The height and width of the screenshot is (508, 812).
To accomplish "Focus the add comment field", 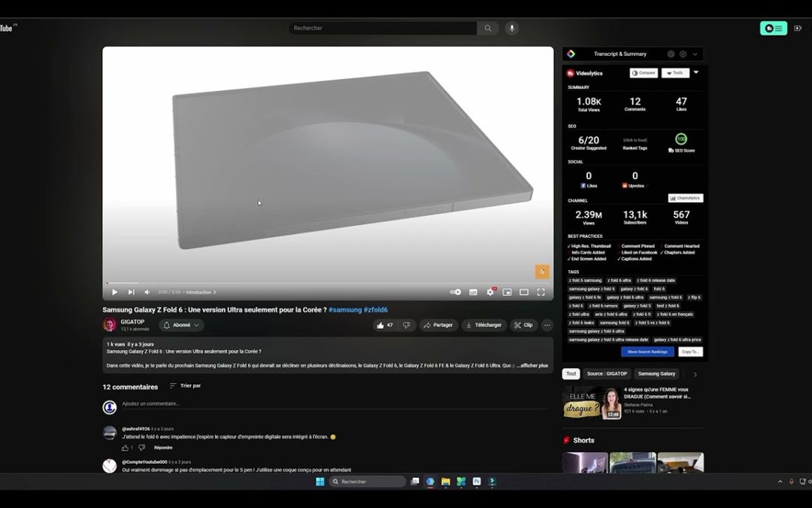I will point(337,404).
